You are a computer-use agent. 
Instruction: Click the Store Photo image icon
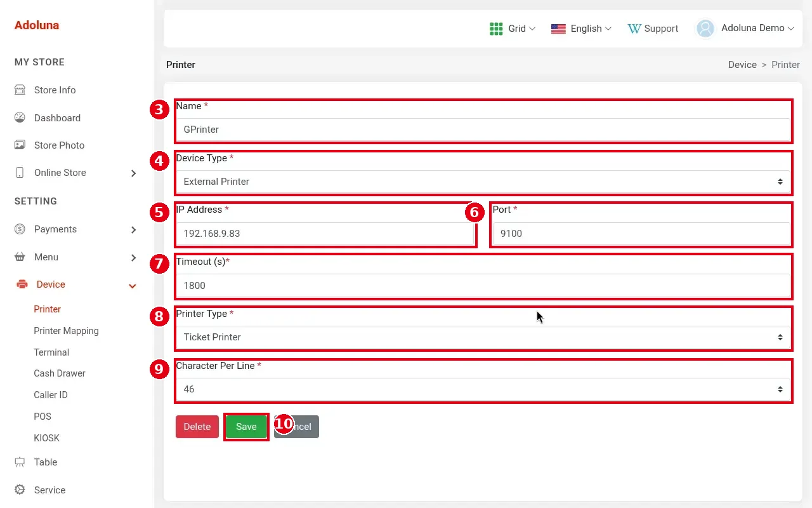click(x=20, y=145)
